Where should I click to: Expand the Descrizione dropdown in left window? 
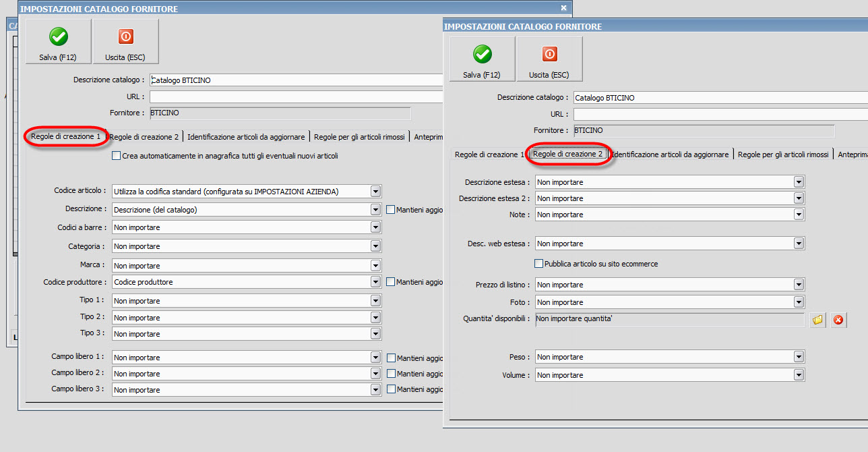coord(376,210)
